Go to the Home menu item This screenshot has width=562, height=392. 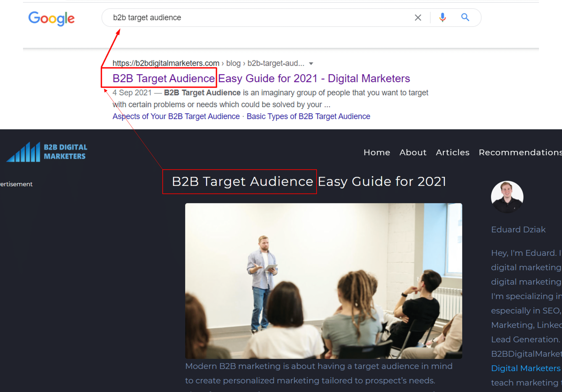[x=377, y=153]
